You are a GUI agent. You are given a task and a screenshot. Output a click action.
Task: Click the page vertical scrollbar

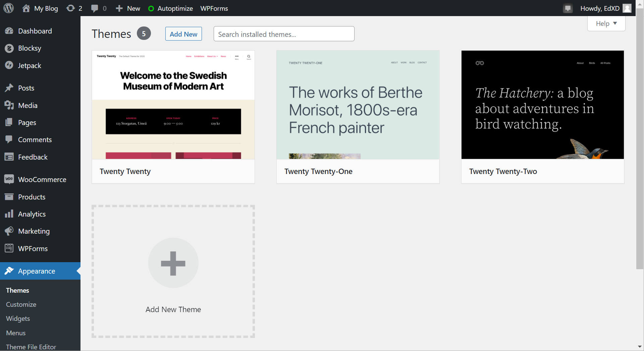click(640, 138)
